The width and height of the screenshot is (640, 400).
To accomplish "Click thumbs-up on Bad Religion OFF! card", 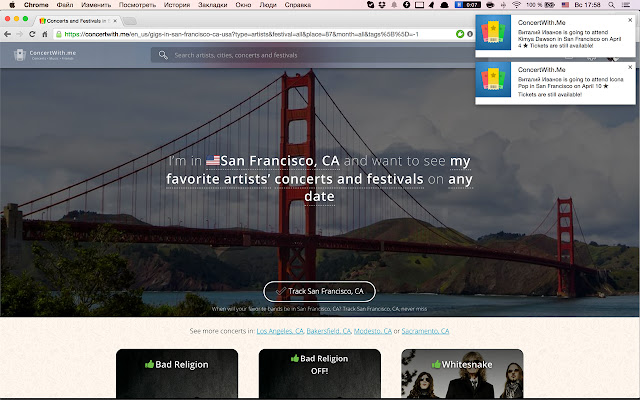I will click(x=295, y=358).
